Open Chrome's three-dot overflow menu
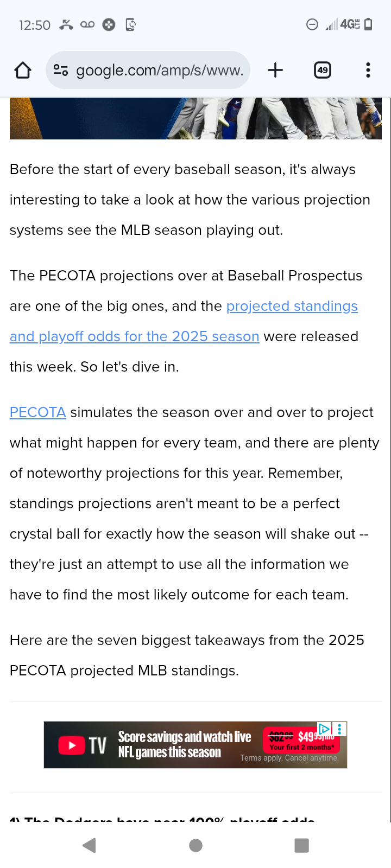 [368, 70]
